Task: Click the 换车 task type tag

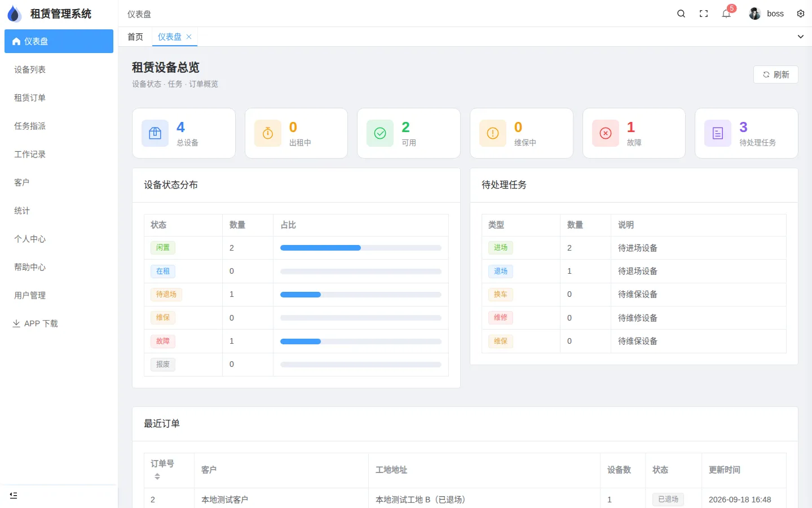Action: click(501, 295)
